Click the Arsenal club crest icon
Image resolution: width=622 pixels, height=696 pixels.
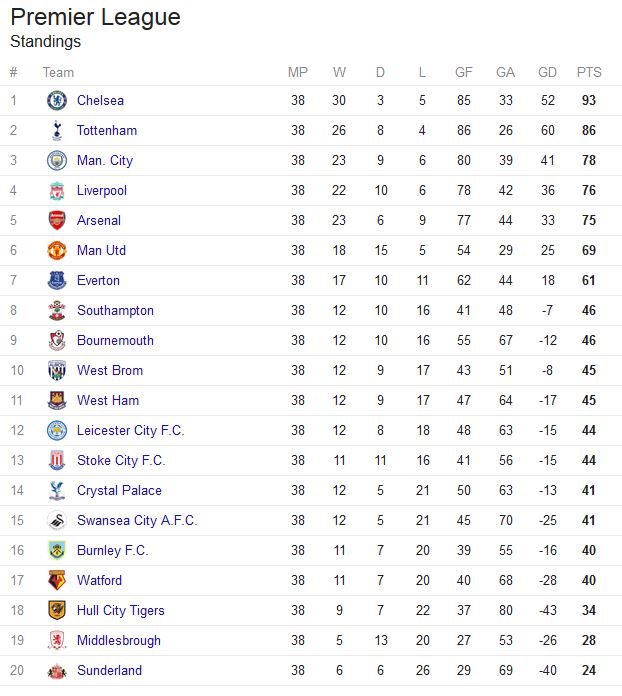coord(57,220)
